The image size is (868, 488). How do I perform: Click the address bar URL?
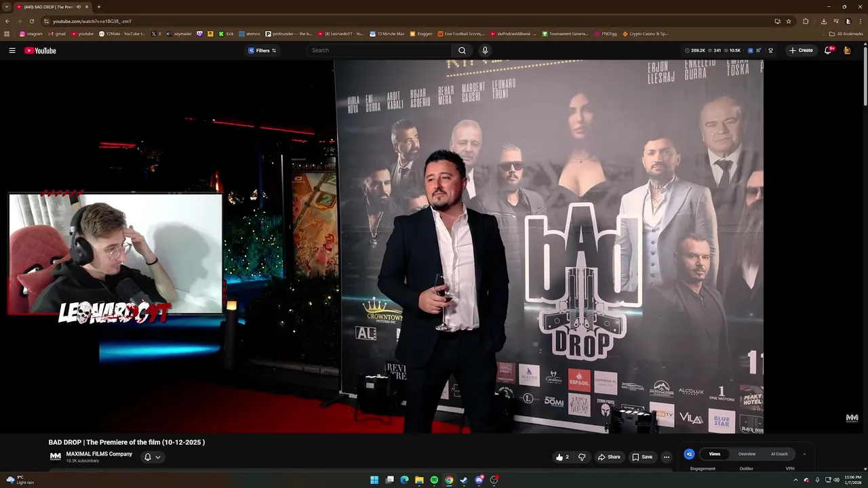click(92, 21)
